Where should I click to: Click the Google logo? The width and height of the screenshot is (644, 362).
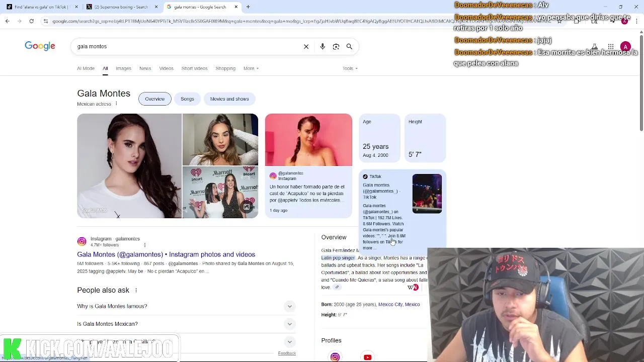[x=40, y=46]
